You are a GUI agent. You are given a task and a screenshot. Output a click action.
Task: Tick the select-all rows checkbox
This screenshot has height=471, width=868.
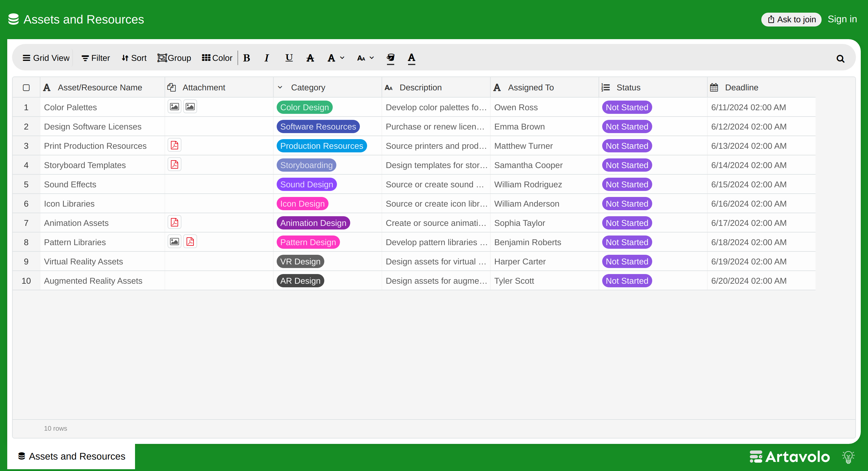click(26, 88)
